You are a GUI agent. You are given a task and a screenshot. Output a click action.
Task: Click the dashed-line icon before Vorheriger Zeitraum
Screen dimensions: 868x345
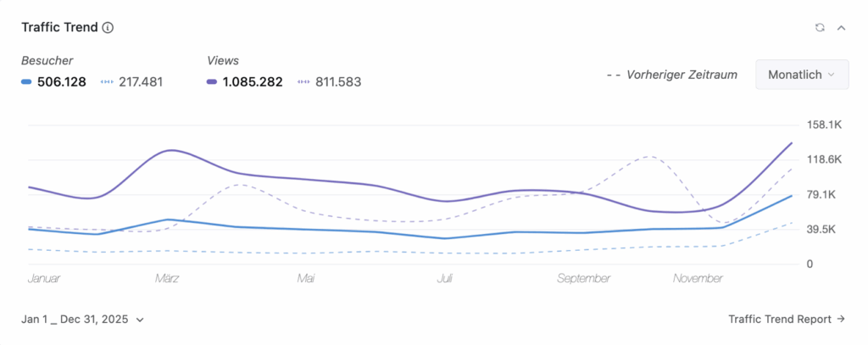coord(613,75)
